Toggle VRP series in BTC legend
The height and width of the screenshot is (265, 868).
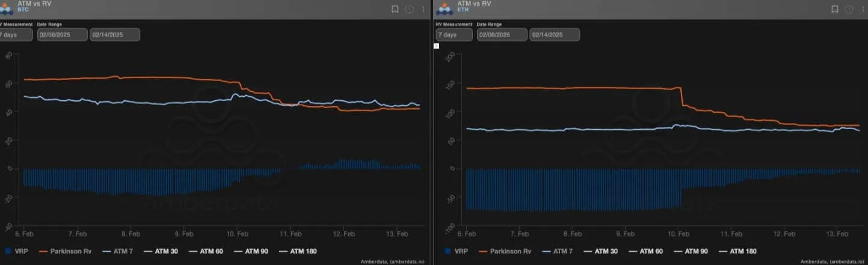coord(16,251)
